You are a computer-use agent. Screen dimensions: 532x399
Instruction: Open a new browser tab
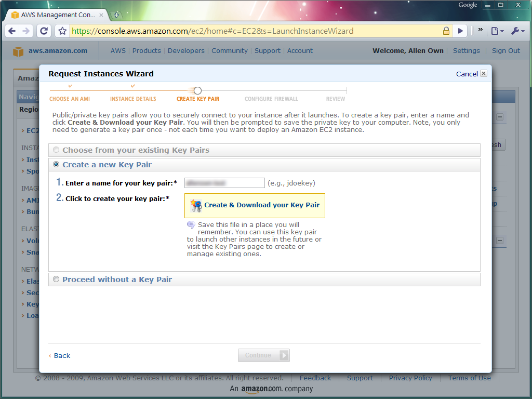click(116, 15)
